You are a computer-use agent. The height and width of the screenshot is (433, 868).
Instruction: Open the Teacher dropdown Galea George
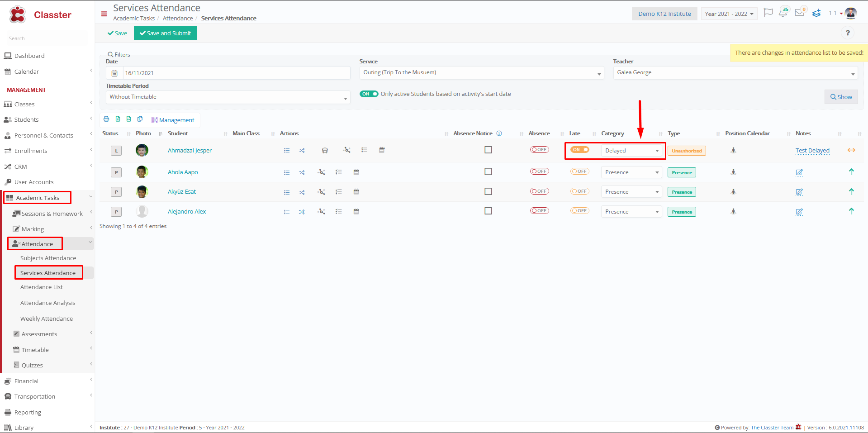pyautogui.click(x=735, y=73)
